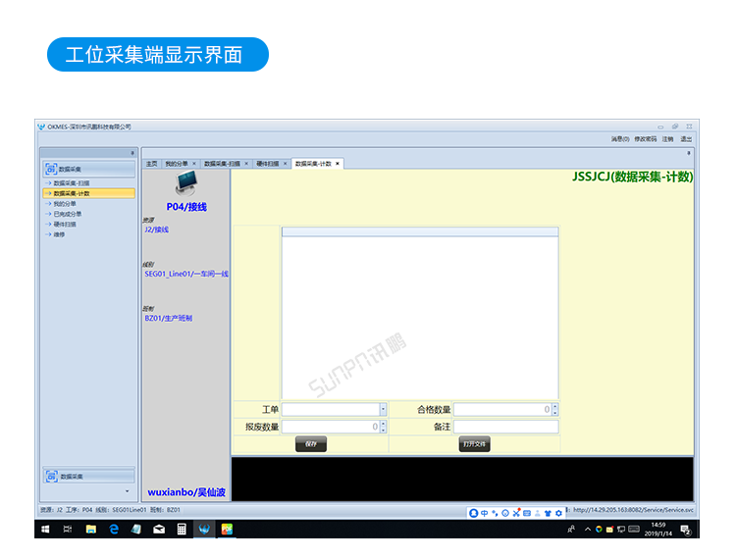Click the 报废数量 spinner arrows

[383, 427]
